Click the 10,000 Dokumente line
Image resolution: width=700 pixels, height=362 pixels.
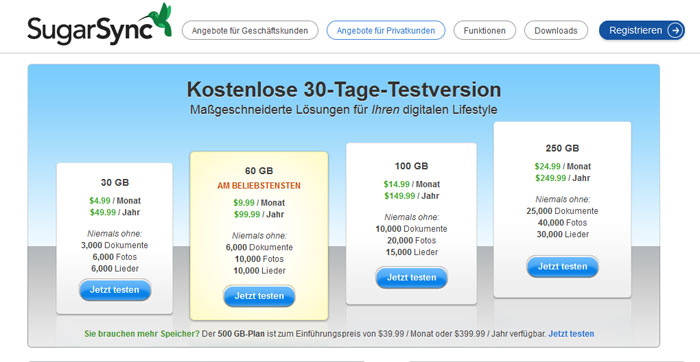pos(412,229)
